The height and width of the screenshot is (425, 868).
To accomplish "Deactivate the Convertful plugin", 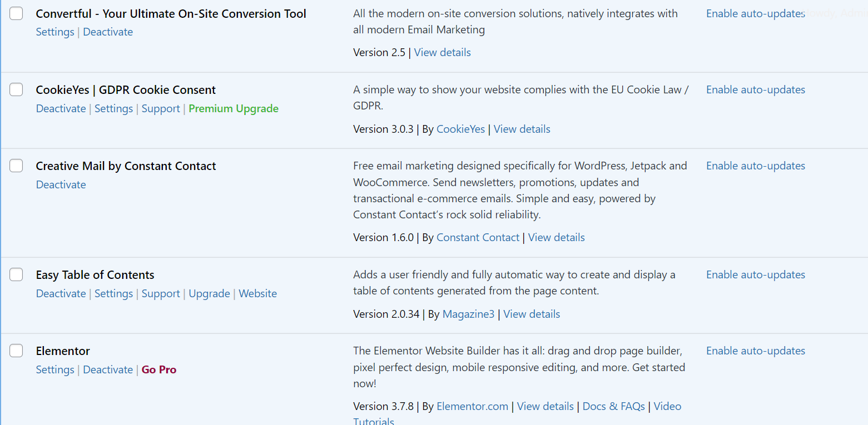I will (x=108, y=32).
